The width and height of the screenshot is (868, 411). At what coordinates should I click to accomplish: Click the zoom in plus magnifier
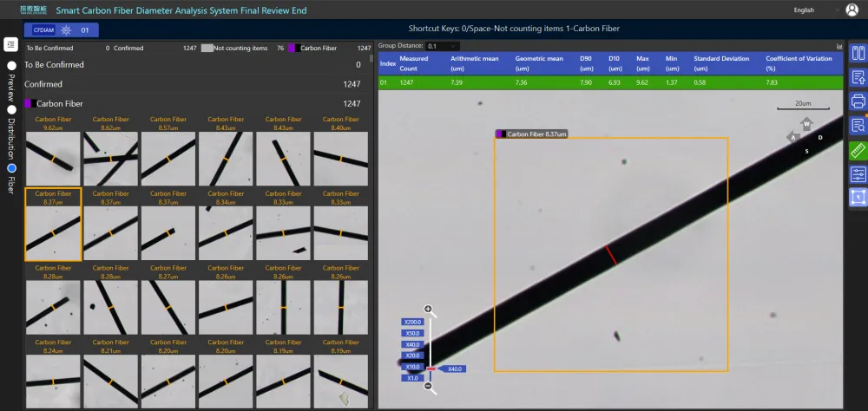point(428,310)
